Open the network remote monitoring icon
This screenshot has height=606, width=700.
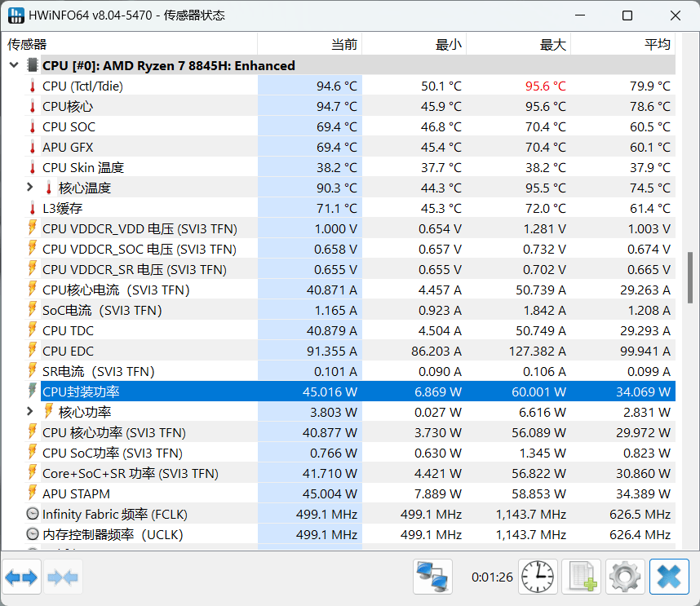pyautogui.click(x=432, y=577)
